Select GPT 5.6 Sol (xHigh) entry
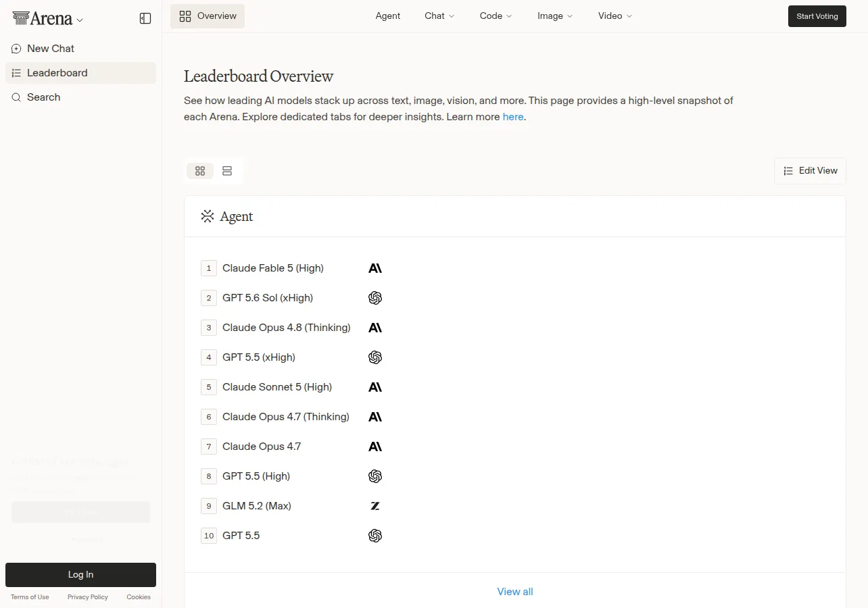 point(268,298)
